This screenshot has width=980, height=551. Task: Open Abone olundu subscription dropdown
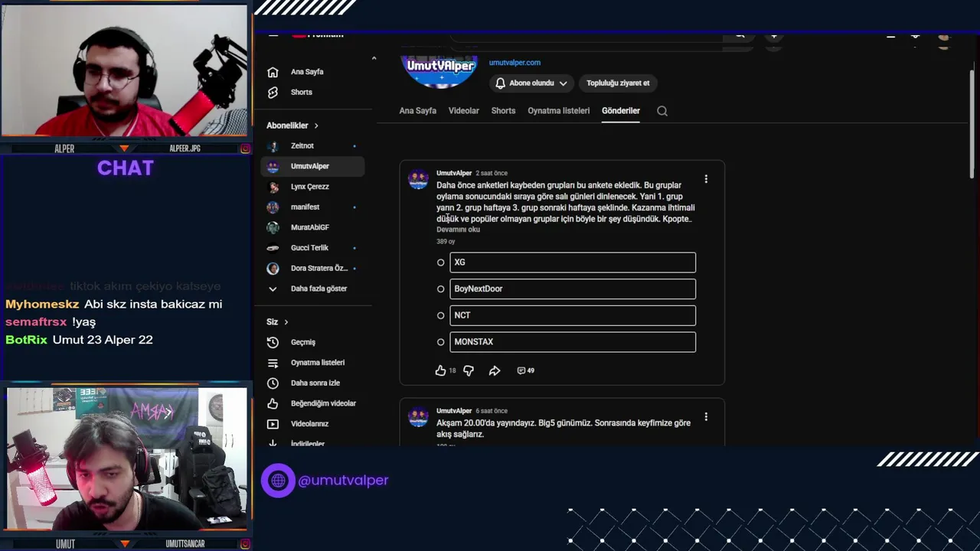pyautogui.click(x=531, y=83)
